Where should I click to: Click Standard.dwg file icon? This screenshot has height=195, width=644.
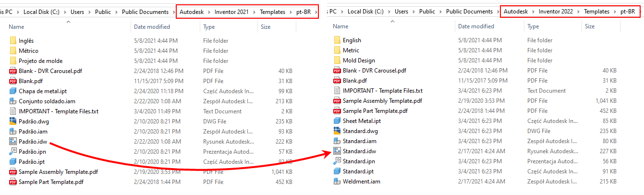tap(337, 131)
